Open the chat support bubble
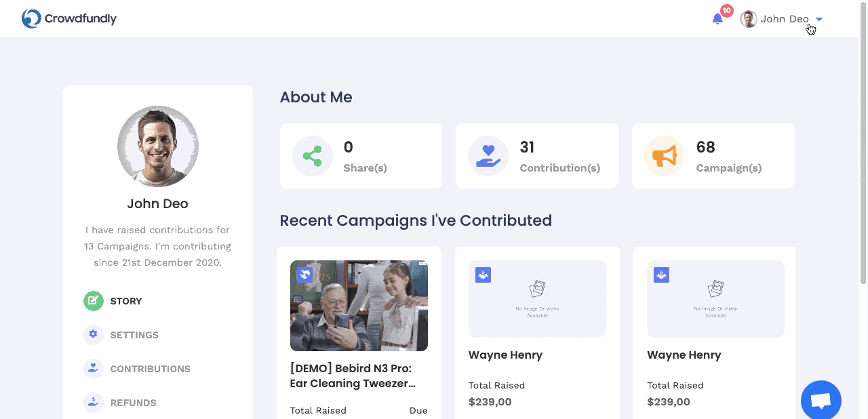Viewport: 868px width, 419px height. tap(821, 400)
